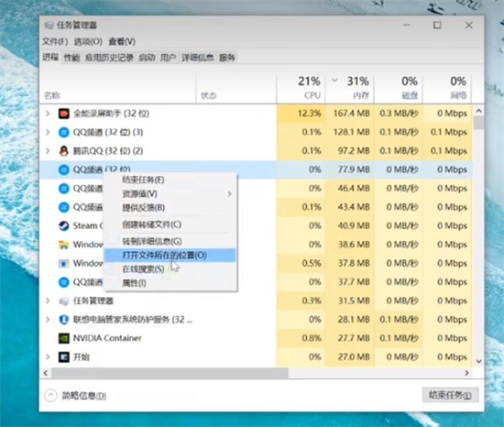Select the NVIDIA Container row name
Image resolution: width=504 pixels, height=427 pixels.
107,338
